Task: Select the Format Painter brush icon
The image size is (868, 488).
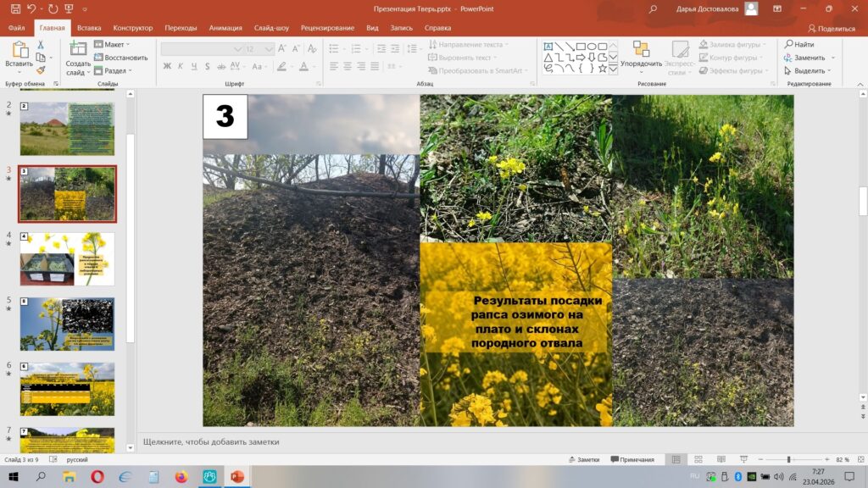Action: tap(40, 70)
